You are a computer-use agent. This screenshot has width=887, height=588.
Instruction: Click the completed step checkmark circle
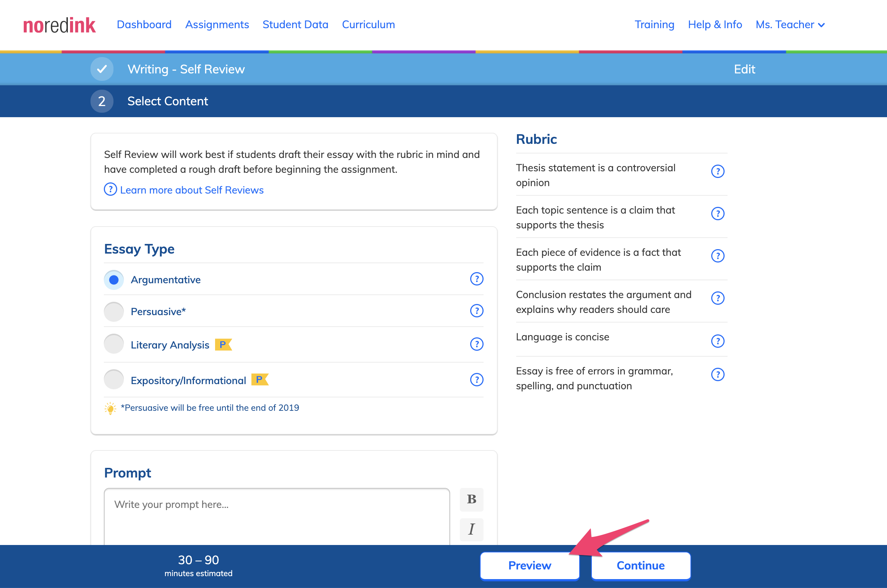(102, 69)
